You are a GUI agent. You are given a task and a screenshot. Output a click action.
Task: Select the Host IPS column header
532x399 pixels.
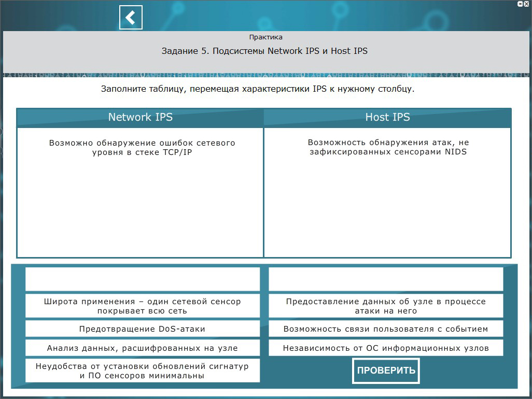387,117
